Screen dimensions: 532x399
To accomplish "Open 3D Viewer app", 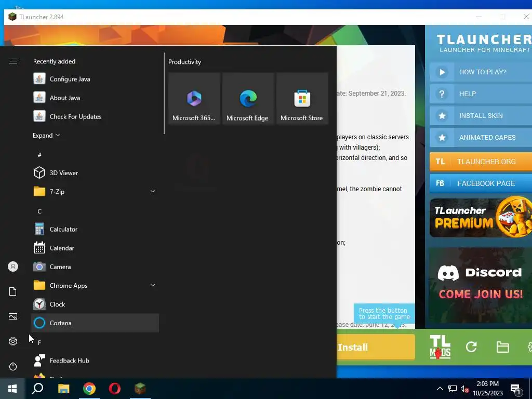I will pyautogui.click(x=95, y=172).
